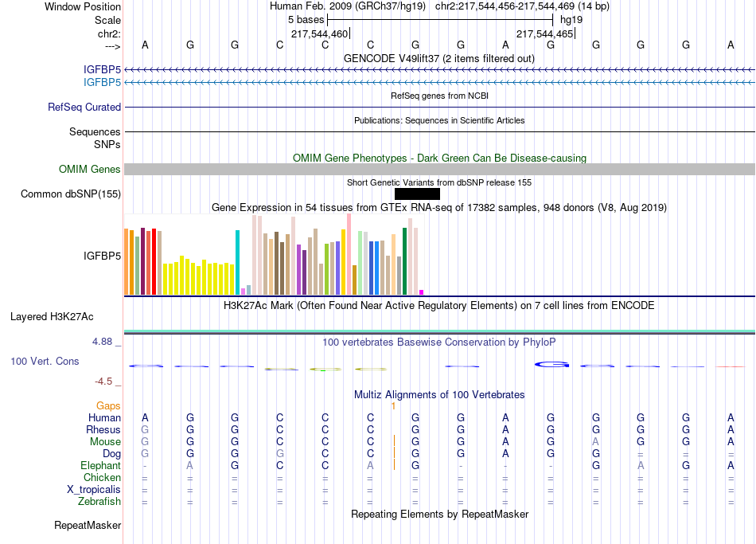This screenshot has width=756, height=544.
Task: Click the black IGFBP5 GTEx expression label
Action: (x=102, y=256)
